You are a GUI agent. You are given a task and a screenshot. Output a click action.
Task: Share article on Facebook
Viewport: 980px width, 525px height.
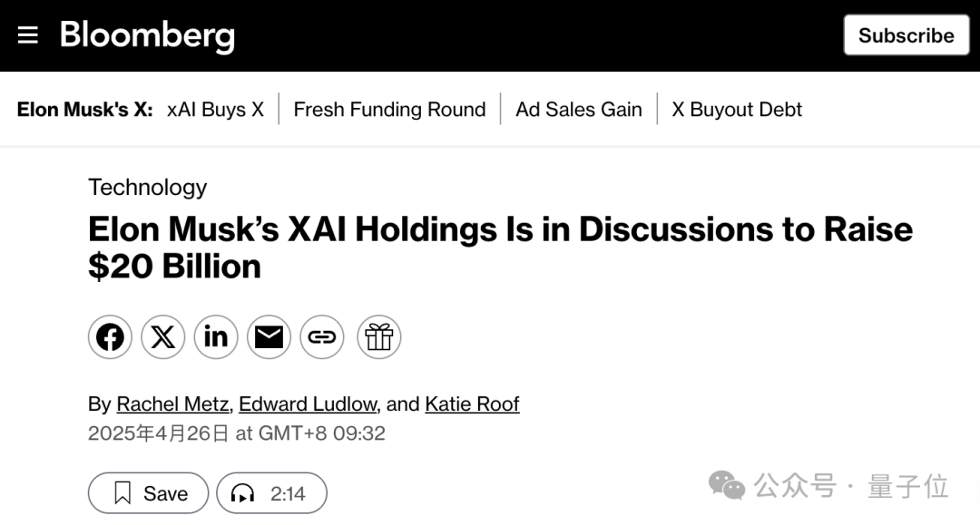(110, 337)
